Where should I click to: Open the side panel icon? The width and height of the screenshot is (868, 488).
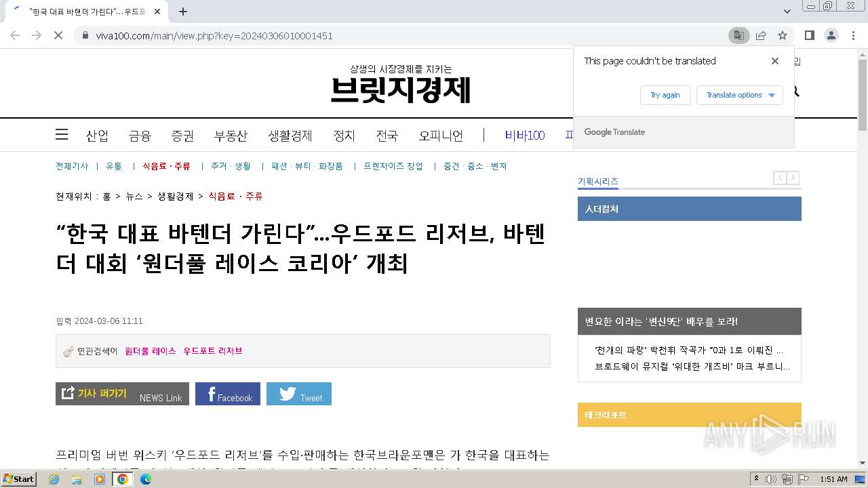[x=809, y=35]
